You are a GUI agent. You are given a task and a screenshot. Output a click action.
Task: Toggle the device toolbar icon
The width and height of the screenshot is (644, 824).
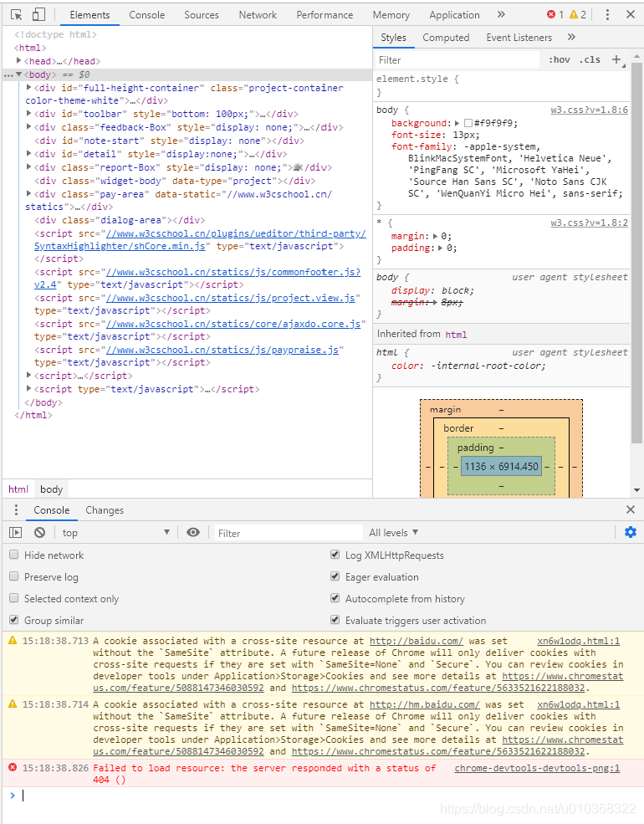click(x=38, y=15)
